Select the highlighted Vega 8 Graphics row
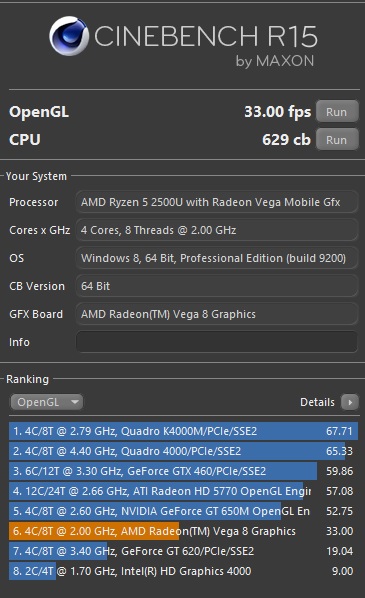Screen dimensions: 365x598 pyautogui.click(x=183, y=531)
